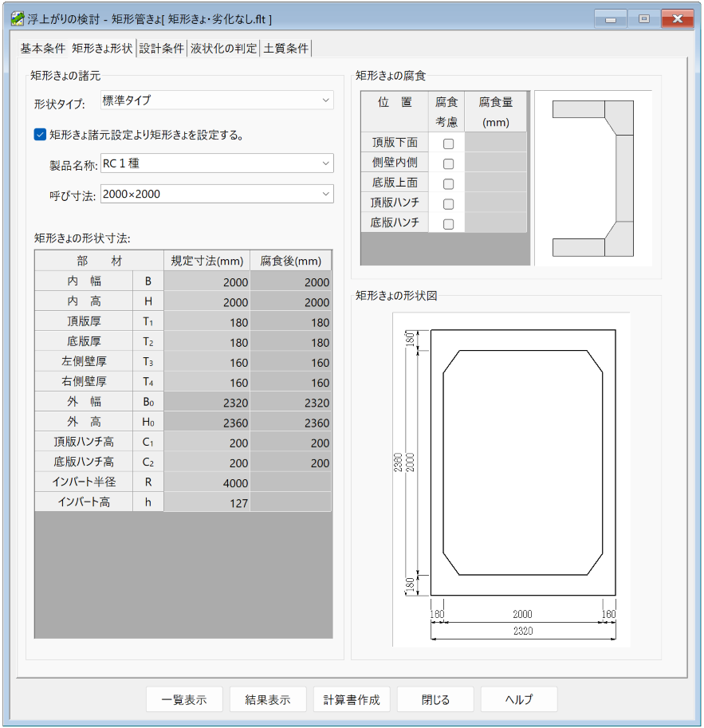
Task: Select インバート半径 R value 4000
Action: click(x=206, y=482)
